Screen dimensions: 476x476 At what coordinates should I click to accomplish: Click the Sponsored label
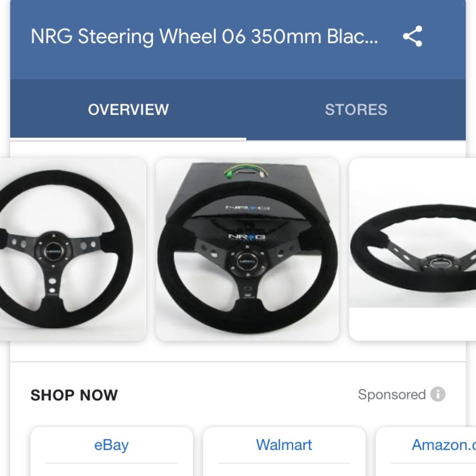pos(394,394)
